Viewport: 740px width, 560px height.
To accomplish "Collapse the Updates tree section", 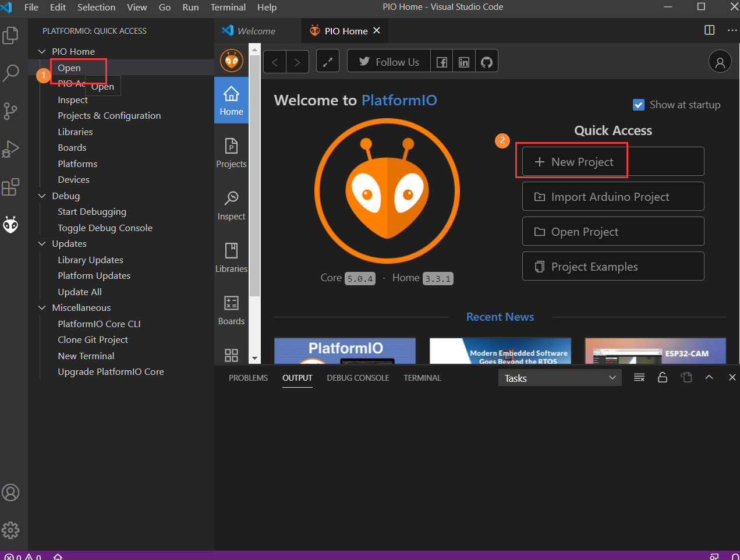I will [x=42, y=243].
